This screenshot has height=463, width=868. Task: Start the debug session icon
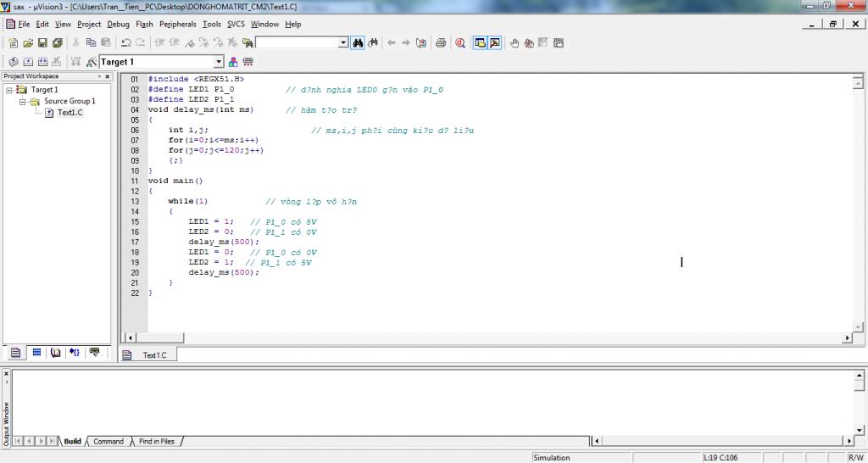coord(460,42)
